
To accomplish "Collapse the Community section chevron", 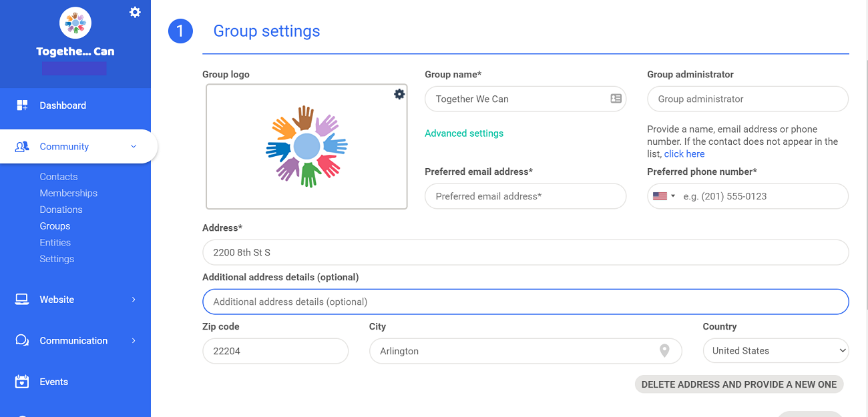I will click(133, 146).
